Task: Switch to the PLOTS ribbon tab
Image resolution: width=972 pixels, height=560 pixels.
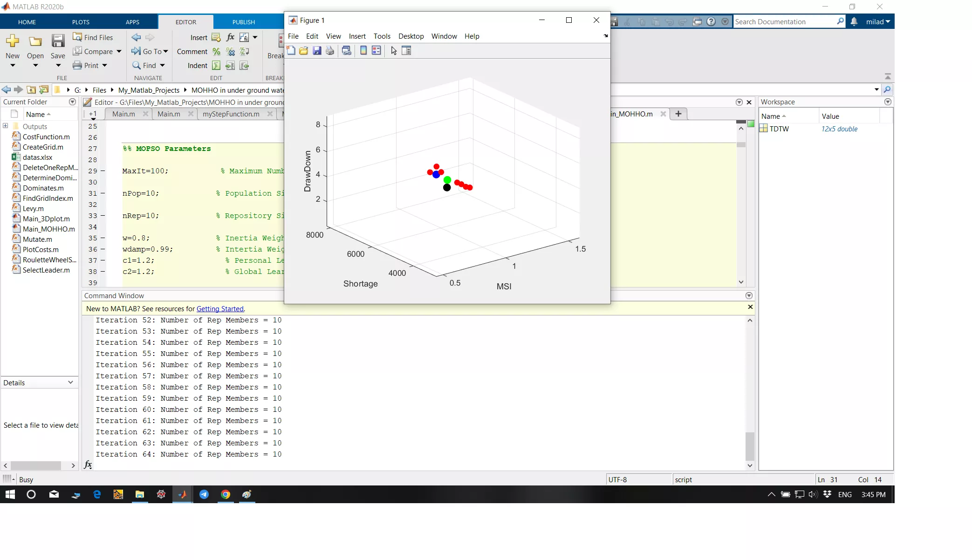Action: coord(81,22)
